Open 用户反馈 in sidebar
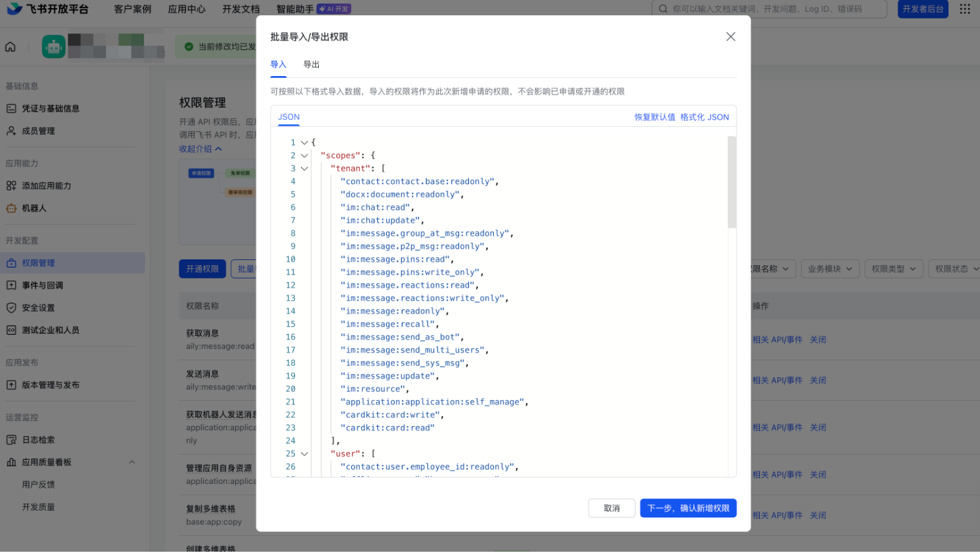This screenshot has height=553, width=980. (39, 485)
